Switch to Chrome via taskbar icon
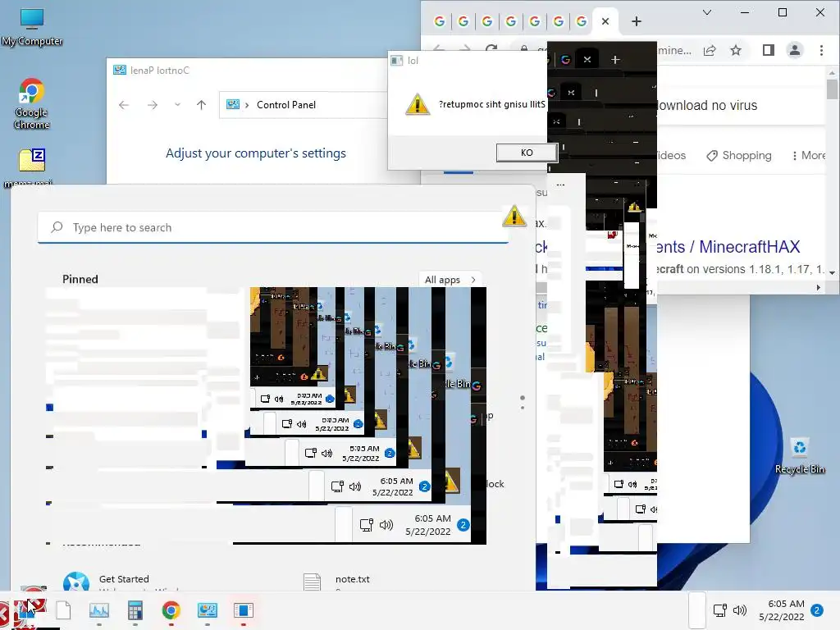The width and height of the screenshot is (840, 630). click(171, 610)
